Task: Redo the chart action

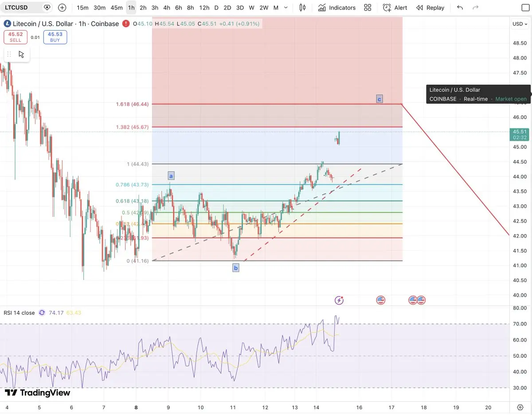Action: [476, 8]
